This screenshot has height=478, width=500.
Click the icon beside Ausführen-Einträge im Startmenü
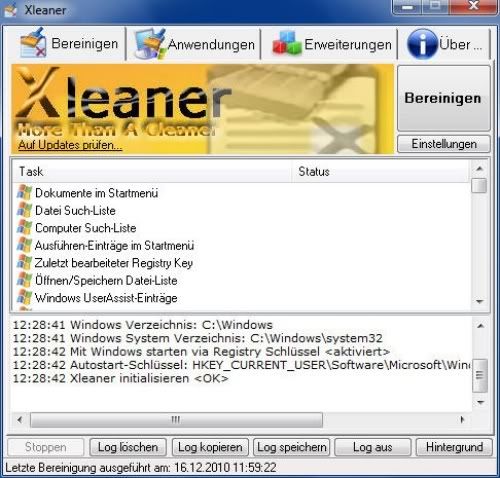[24, 245]
